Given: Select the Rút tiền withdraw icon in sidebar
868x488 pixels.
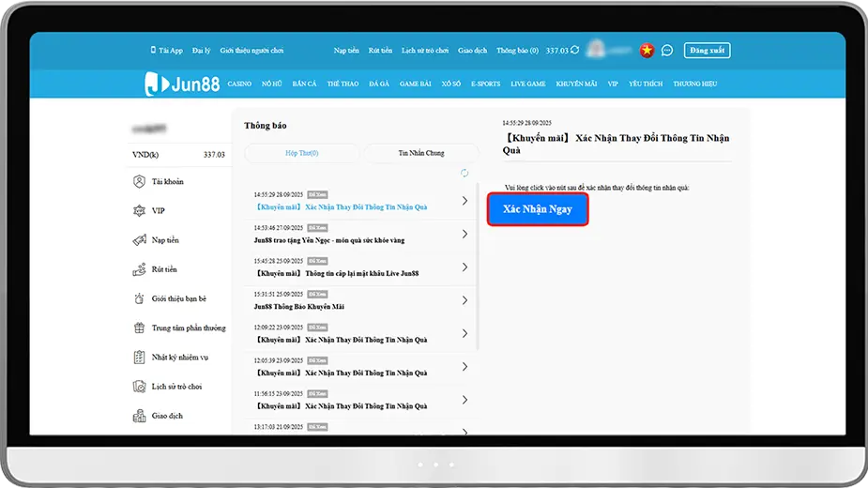Looking at the screenshot, I should coord(139,269).
